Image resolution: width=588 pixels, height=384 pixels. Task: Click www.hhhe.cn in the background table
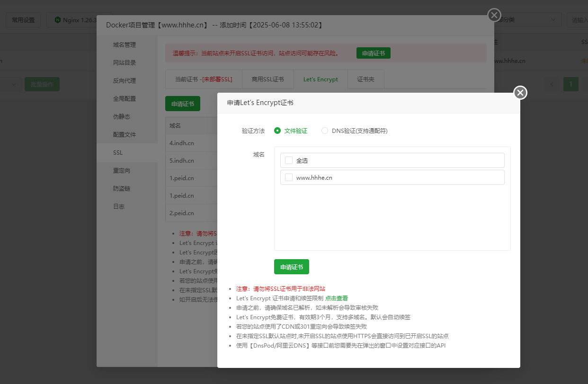509,61
